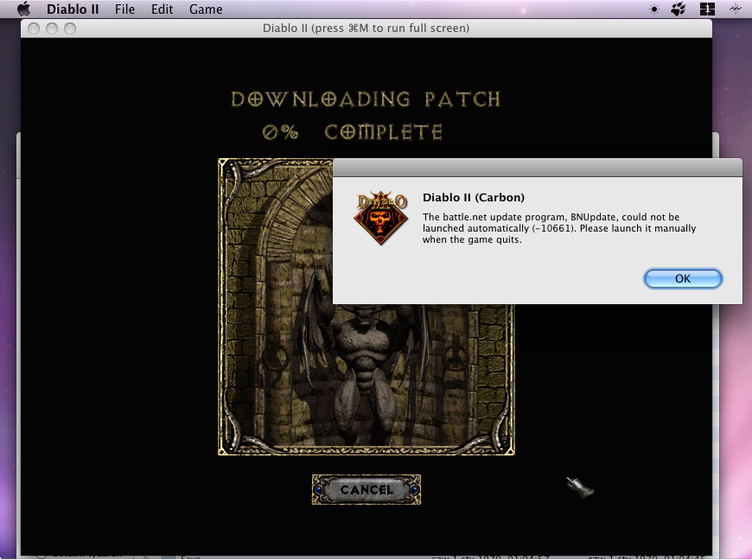Open the Apple menu

[x=23, y=10]
